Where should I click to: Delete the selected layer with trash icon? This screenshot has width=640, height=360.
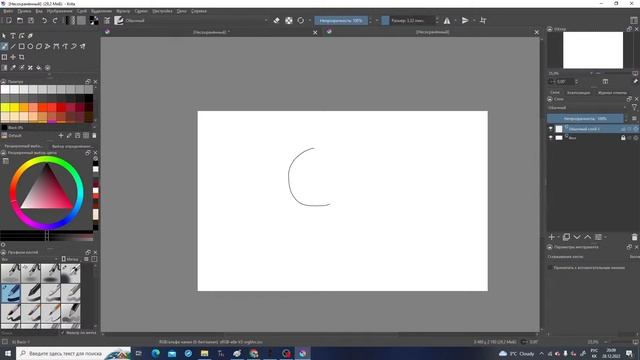point(634,237)
